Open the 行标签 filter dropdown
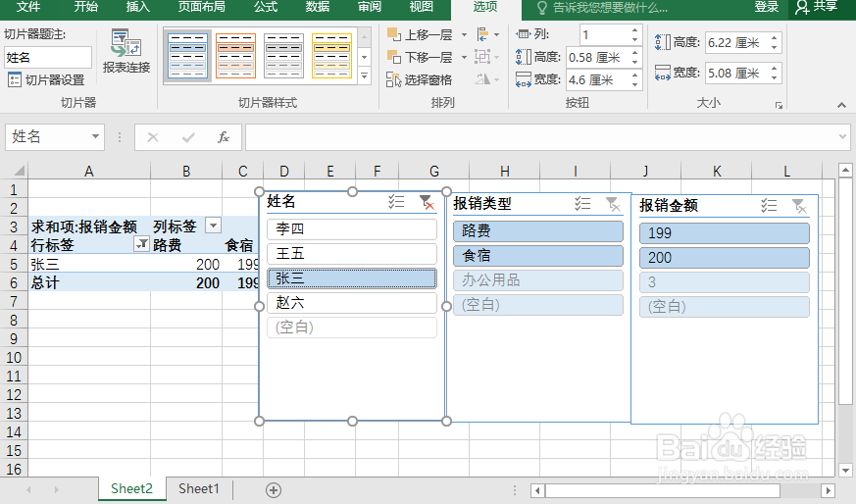 coord(141,244)
